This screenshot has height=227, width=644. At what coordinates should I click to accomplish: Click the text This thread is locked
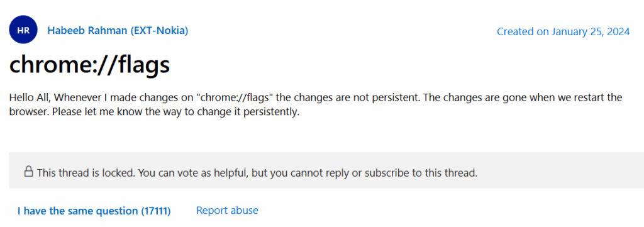point(86,172)
